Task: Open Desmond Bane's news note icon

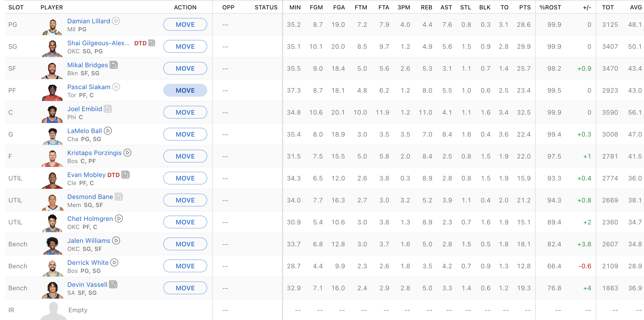Action: click(119, 197)
